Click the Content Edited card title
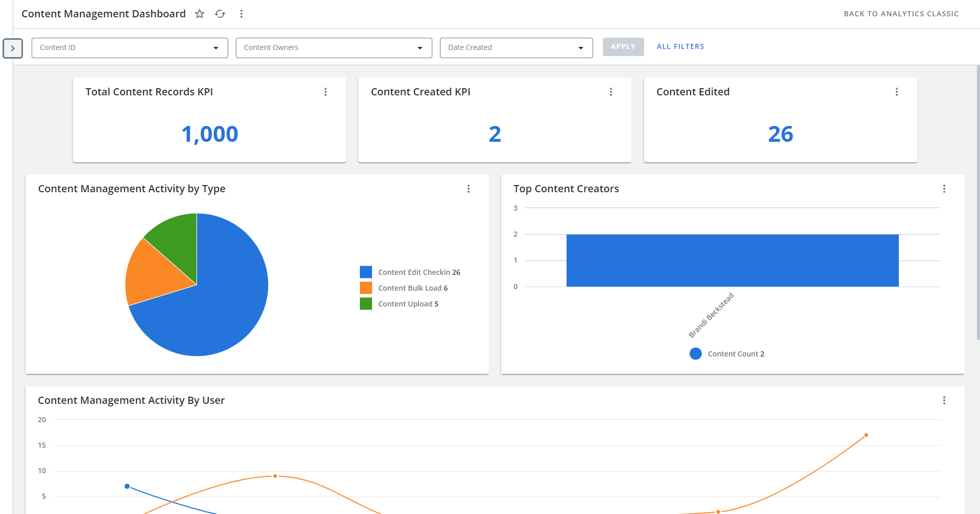The image size is (980, 514). tap(693, 92)
